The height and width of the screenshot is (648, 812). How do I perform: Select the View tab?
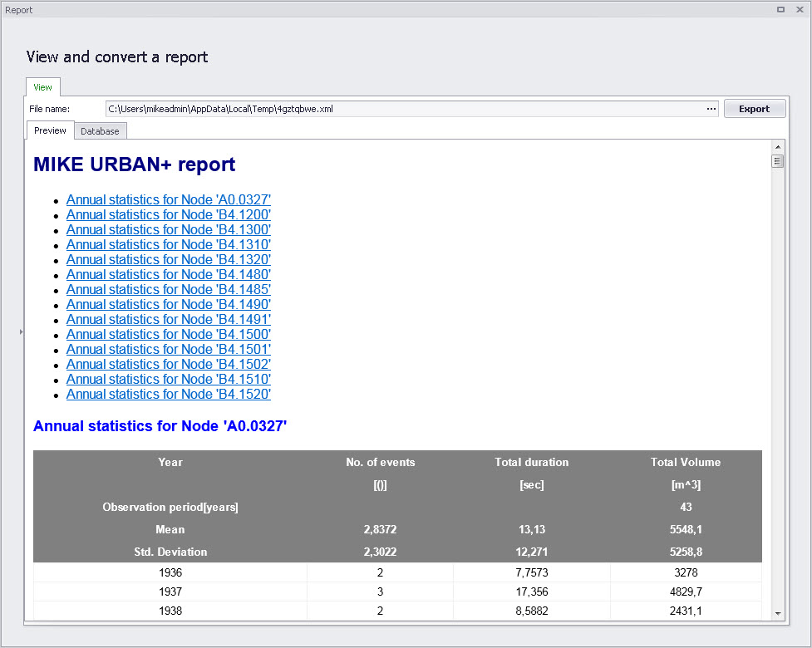coord(43,87)
